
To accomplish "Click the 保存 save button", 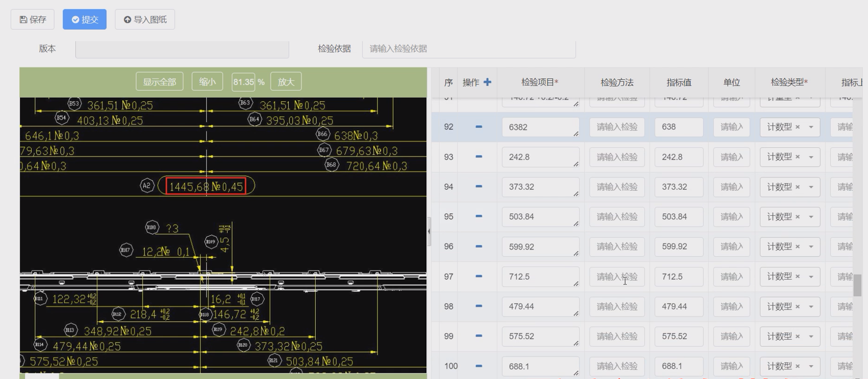I will click(x=33, y=19).
